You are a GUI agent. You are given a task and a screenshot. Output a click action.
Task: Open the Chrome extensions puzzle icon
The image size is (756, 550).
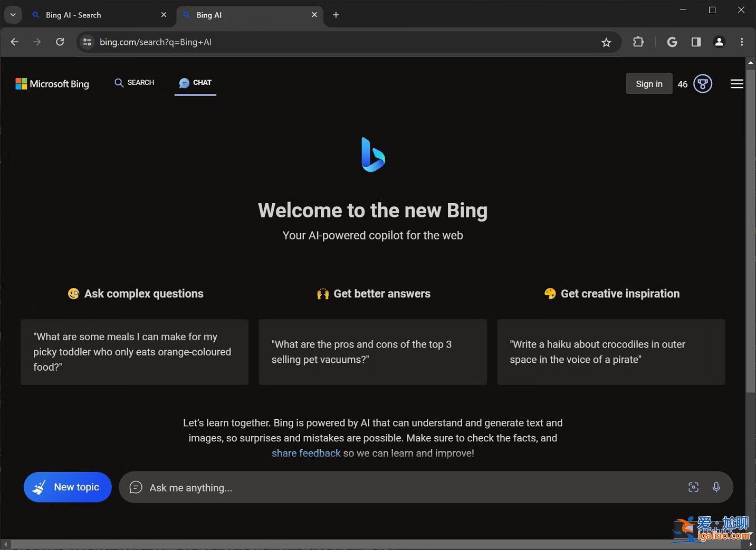(638, 42)
